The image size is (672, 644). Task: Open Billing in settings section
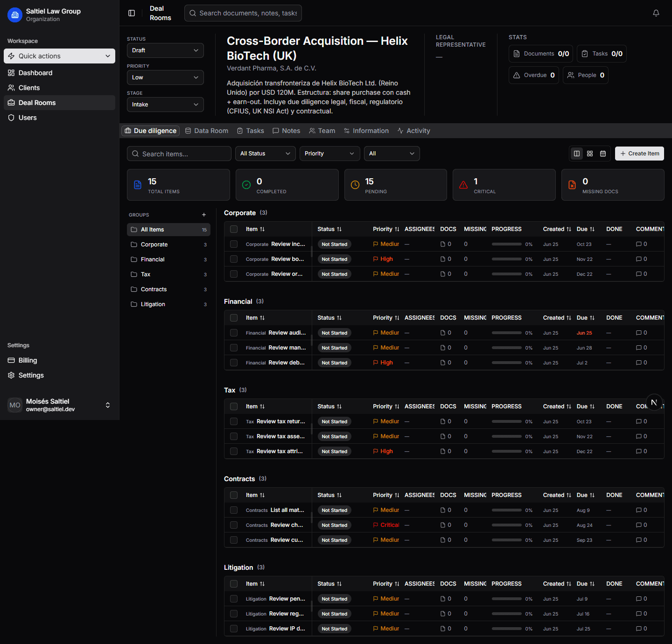point(59,360)
